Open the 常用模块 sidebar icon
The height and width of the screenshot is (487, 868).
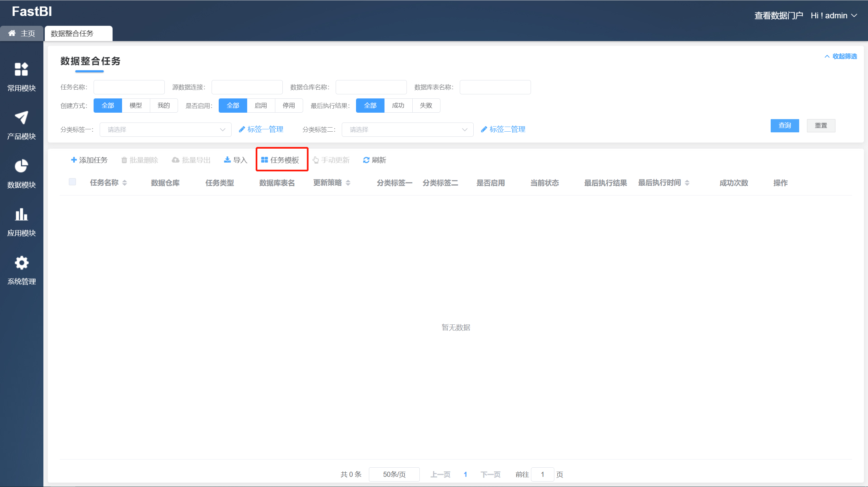pos(21,70)
